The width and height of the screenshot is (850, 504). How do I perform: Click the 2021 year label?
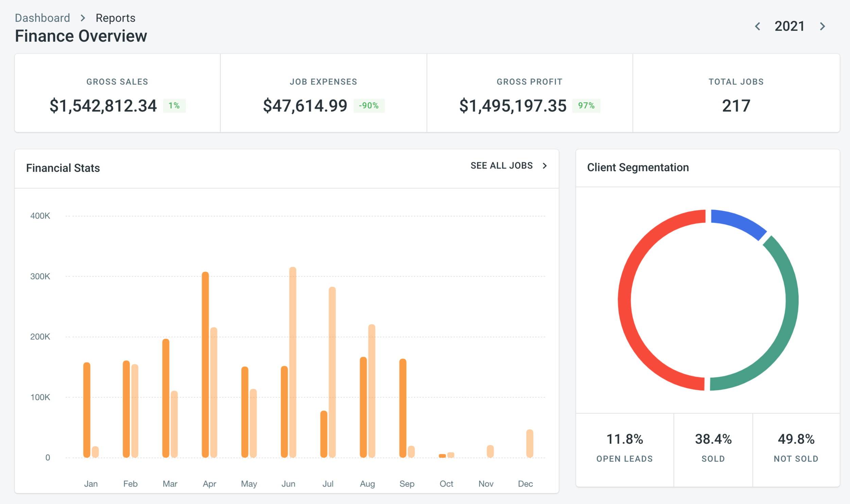(x=789, y=27)
